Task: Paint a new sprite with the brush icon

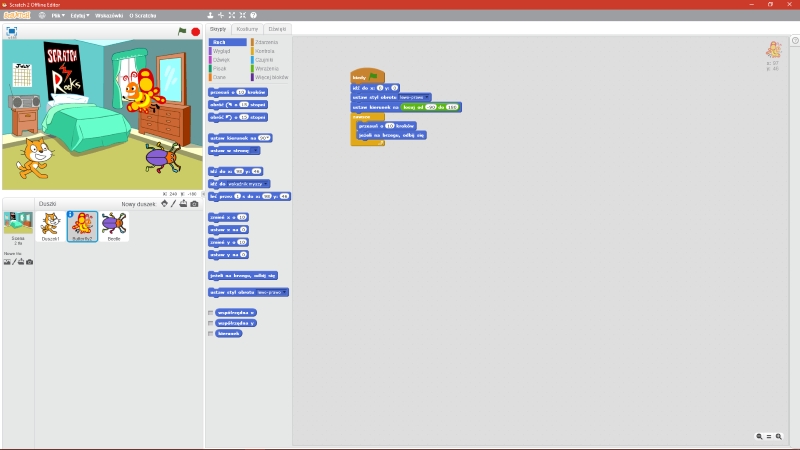Action: pos(173,204)
